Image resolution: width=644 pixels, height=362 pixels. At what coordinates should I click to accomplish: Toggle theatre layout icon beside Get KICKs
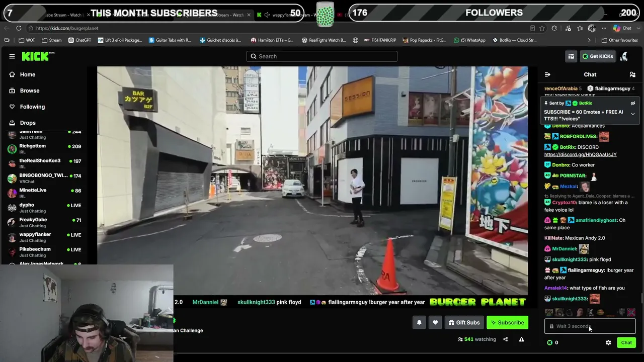(571, 56)
